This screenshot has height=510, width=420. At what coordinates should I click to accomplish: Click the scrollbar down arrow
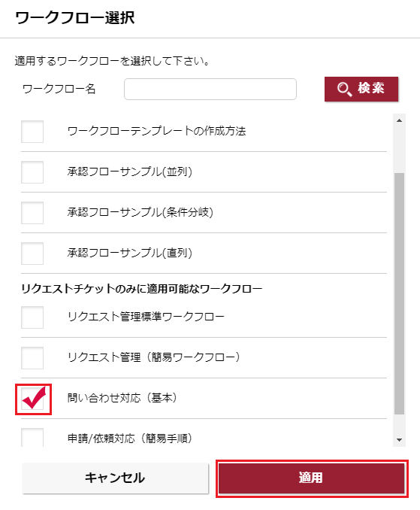(x=399, y=440)
